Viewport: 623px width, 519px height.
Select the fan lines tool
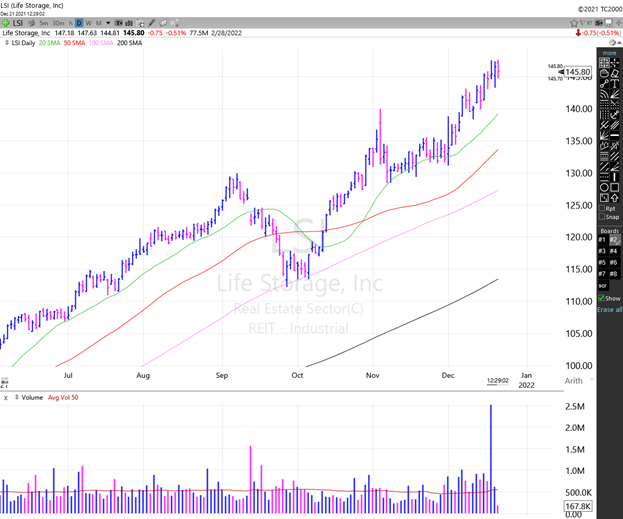coord(604,135)
